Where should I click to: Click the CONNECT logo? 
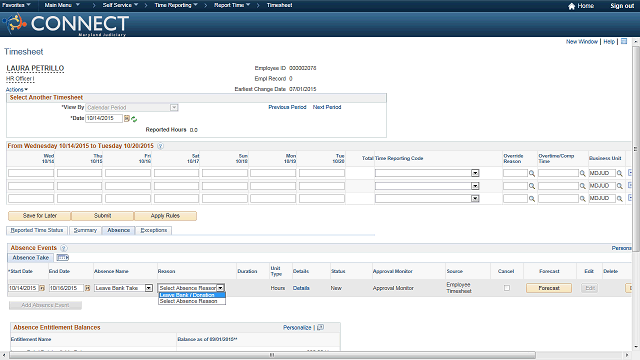67,24
